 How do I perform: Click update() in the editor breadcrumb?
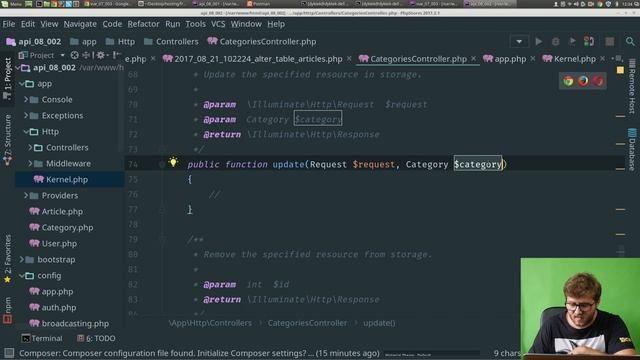click(x=379, y=323)
